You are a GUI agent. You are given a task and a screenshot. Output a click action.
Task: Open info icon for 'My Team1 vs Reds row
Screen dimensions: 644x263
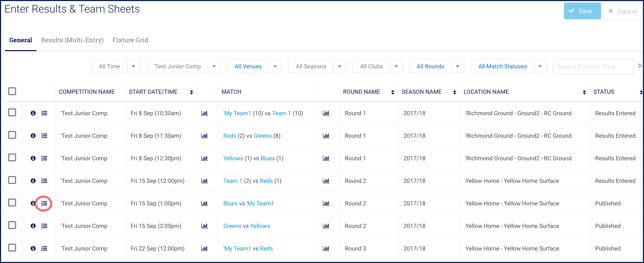coord(33,248)
